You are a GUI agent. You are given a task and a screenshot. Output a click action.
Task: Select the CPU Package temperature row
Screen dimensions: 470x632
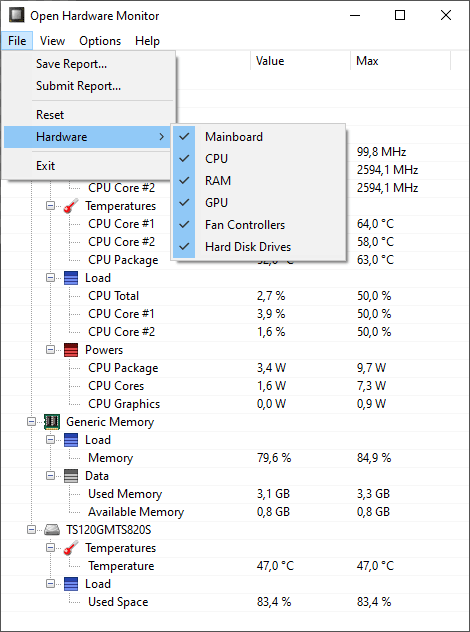(x=235, y=260)
